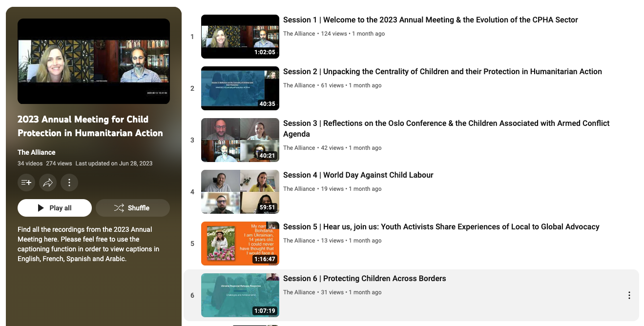Open Session 3 video thumbnail
The height and width of the screenshot is (326, 644).
pyautogui.click(x=240, y=140)
